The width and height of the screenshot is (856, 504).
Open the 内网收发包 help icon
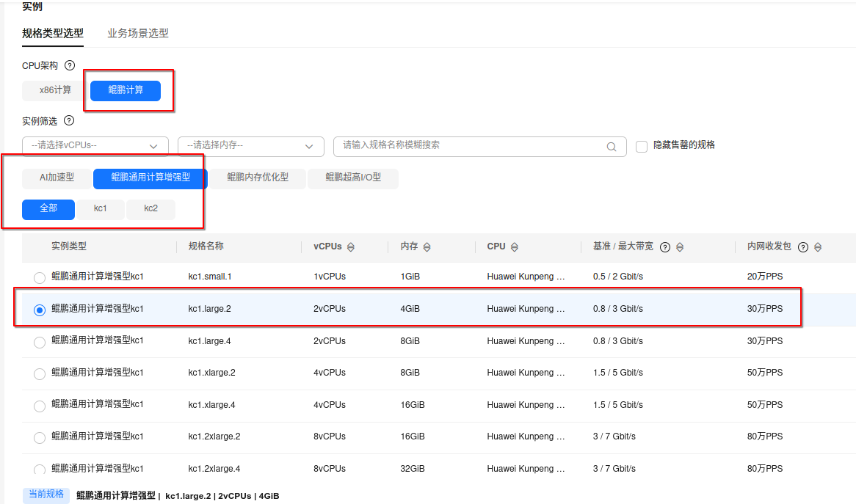click(x=803, y=247)
